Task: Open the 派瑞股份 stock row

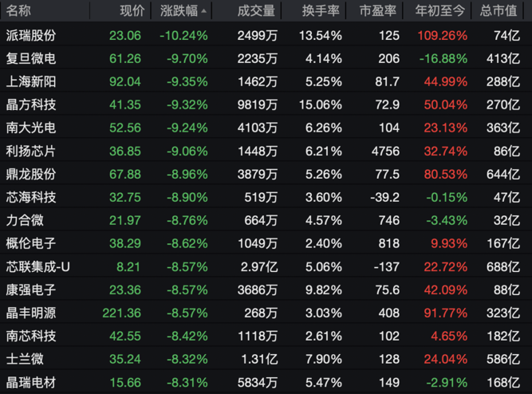Action: point(266,35)
